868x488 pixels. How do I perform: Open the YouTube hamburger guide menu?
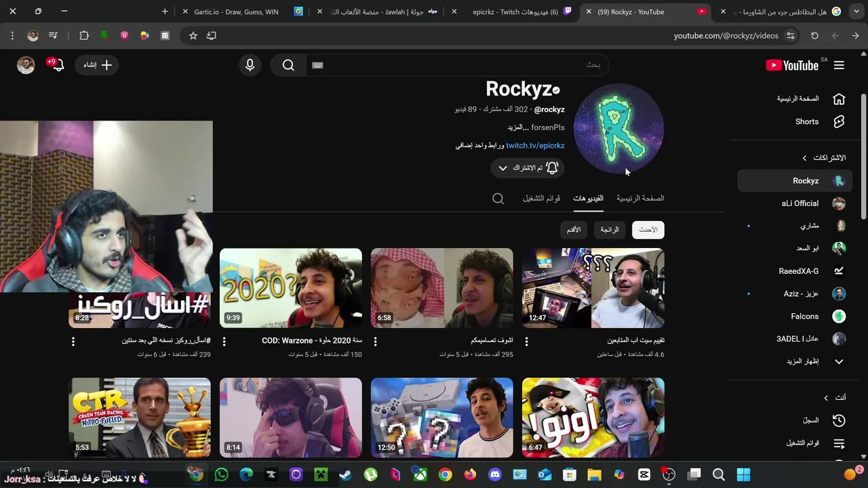tap(839, 65)
